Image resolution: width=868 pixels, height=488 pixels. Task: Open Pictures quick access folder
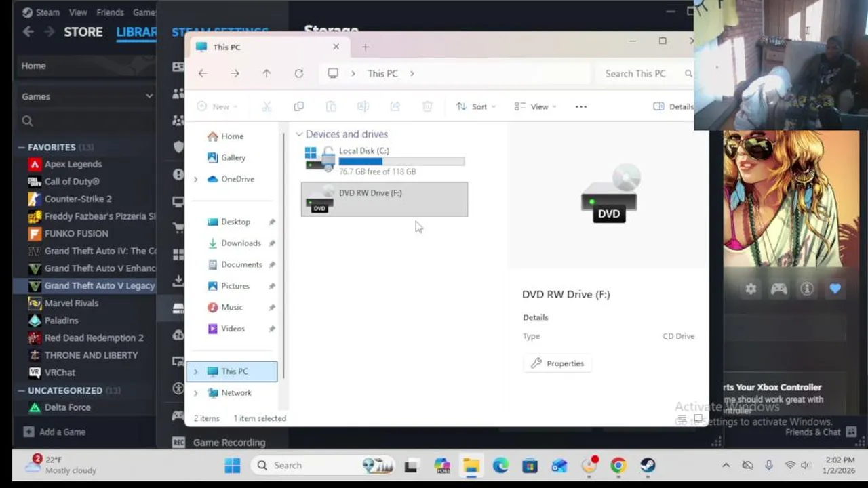coord(235,286)
